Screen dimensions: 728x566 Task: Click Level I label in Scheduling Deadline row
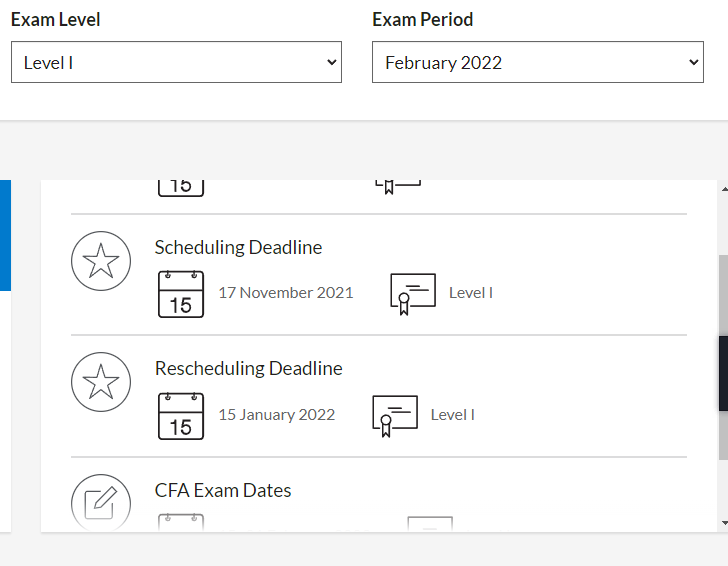pyautogui.click(x=471, y=293)
